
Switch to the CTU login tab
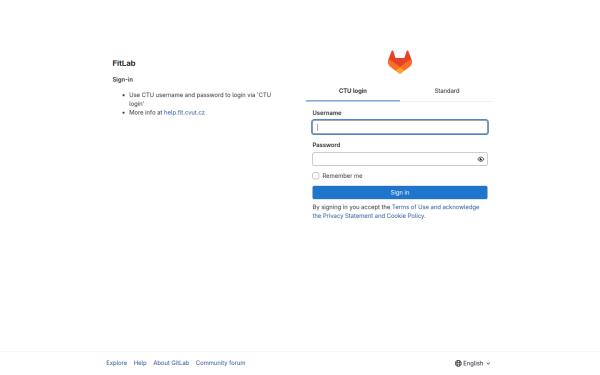tap(353, 91)
